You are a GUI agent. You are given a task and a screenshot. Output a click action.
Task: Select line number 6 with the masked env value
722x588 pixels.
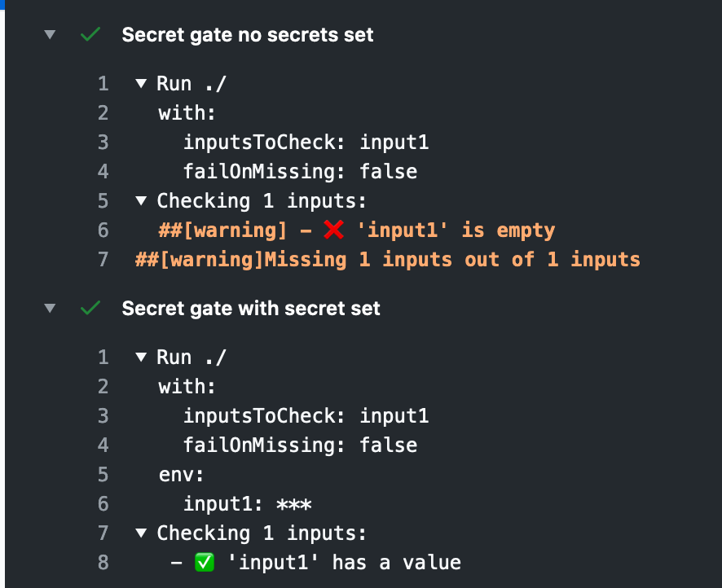(x=103, y=503)
